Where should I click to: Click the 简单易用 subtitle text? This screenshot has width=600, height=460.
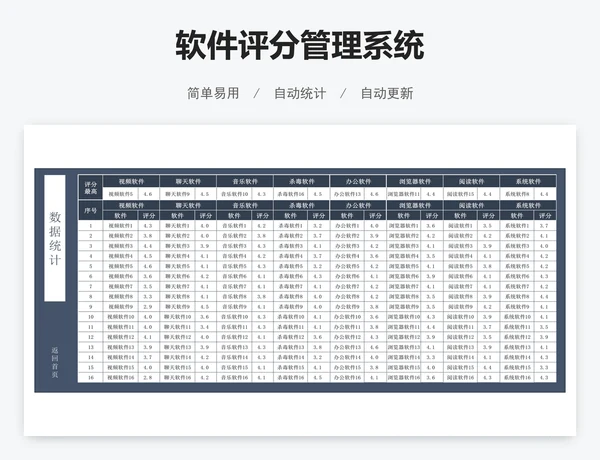coord(213,93)
